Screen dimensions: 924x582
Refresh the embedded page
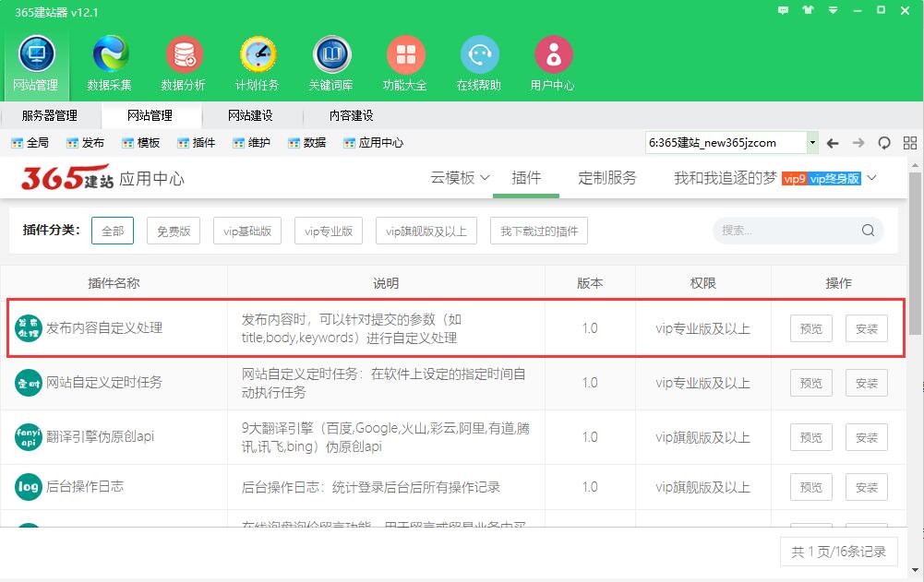(884, 143)
